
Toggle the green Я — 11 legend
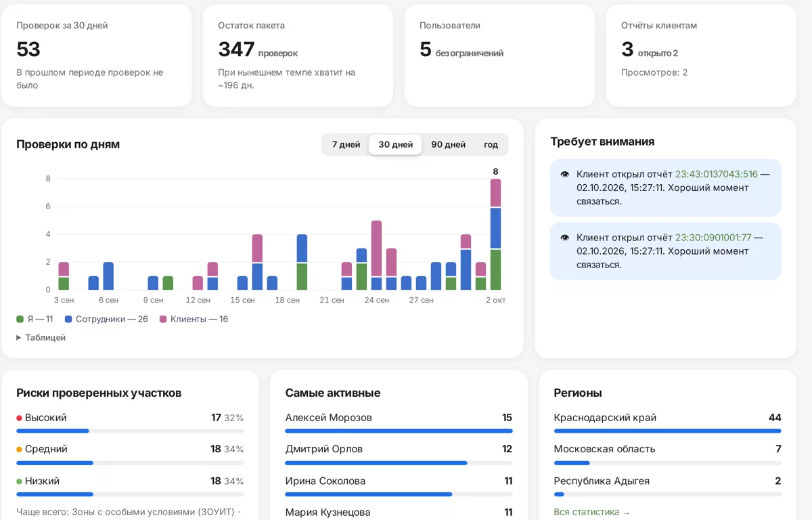[35, 319]
